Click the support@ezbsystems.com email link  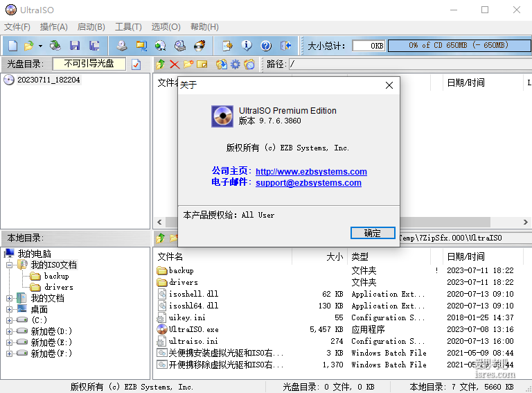click(x=308, y=182)
